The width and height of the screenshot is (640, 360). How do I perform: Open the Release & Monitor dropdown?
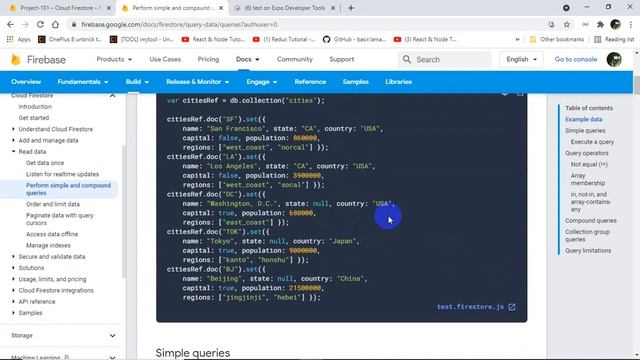tap(198, 82)
